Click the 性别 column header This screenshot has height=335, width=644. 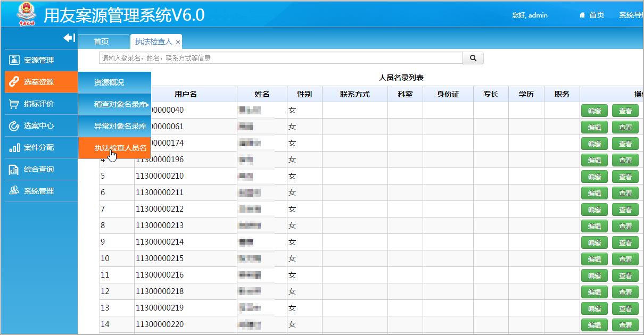(x=304, y=94)
